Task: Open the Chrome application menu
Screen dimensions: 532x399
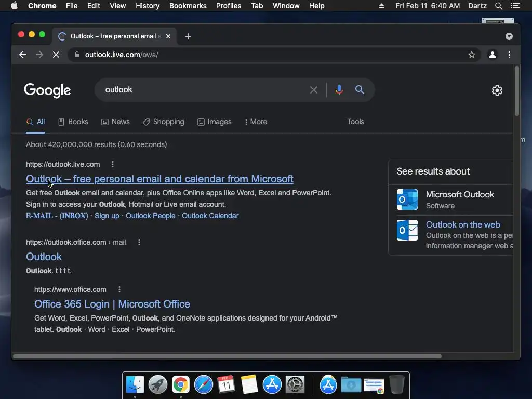Action: pyautogui.click(x=42, y=6)
